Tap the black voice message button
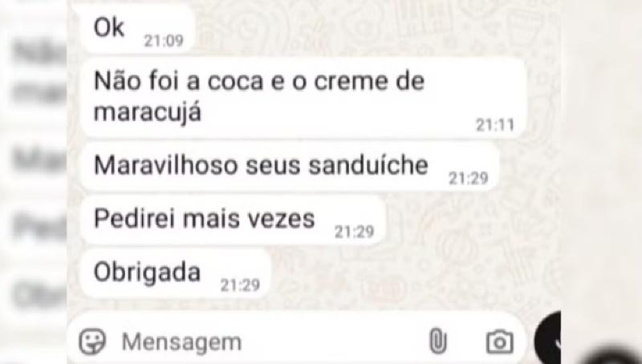The height and width of the screenshot is (364, 642). (x=549, y=341)
